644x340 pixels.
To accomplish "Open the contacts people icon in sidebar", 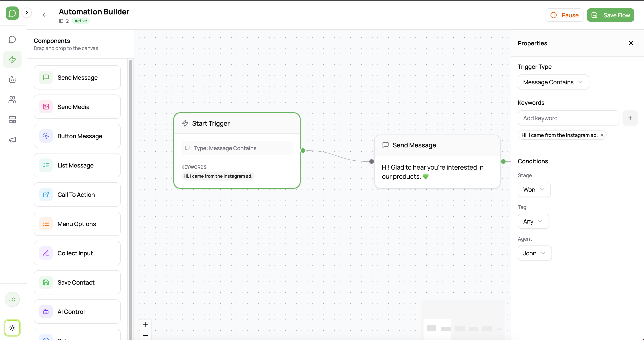I will click(12, 99).
